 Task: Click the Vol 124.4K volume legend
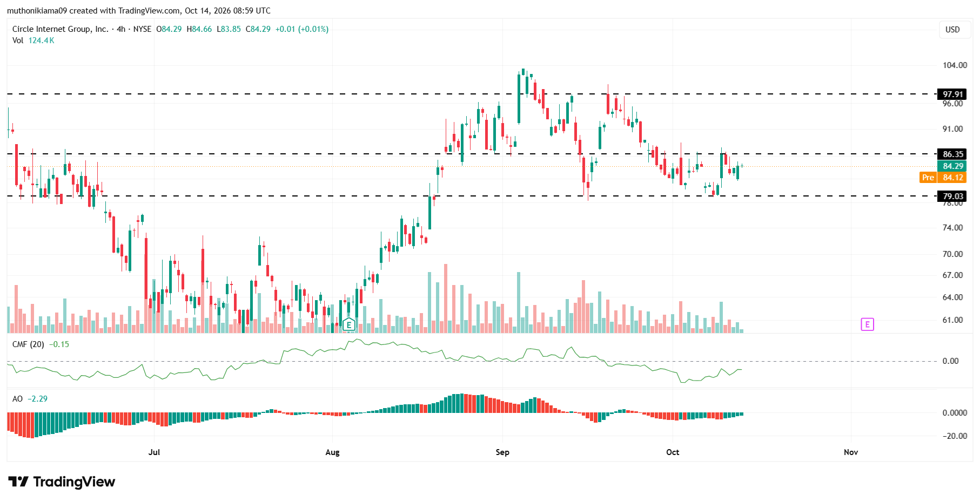pos(33,40)
